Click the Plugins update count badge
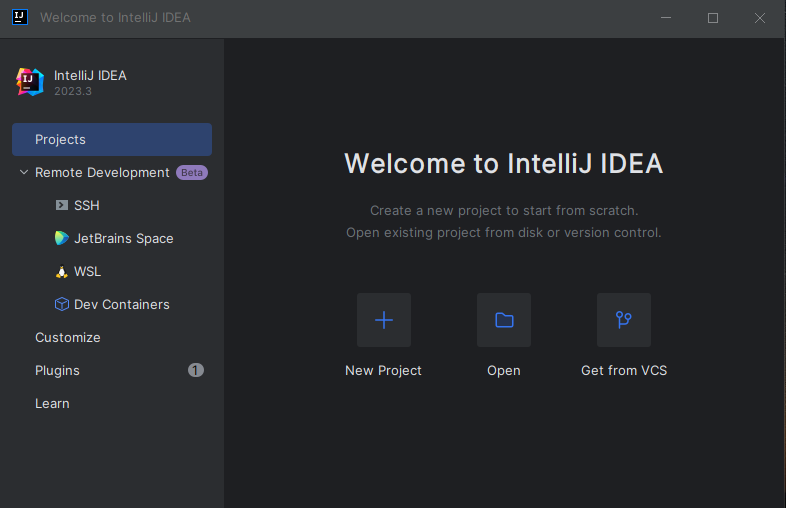The width and height of the screenshot is (786, 508). click(x=195, y=370)
